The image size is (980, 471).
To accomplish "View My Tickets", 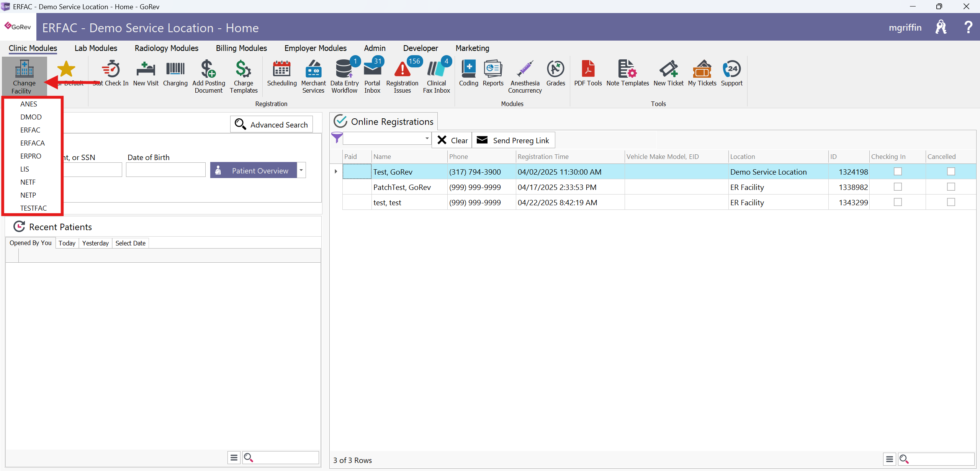I will pos(702,73).
